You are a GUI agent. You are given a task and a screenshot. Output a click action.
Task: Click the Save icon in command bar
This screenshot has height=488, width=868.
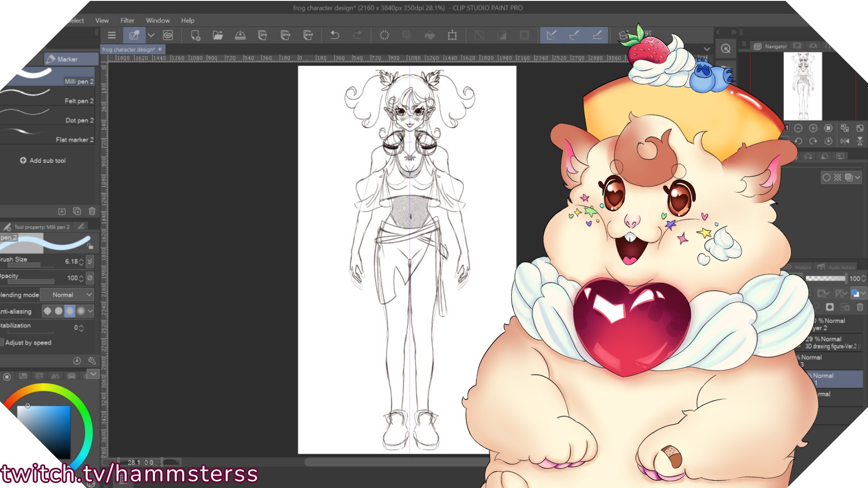click(240, 35)
